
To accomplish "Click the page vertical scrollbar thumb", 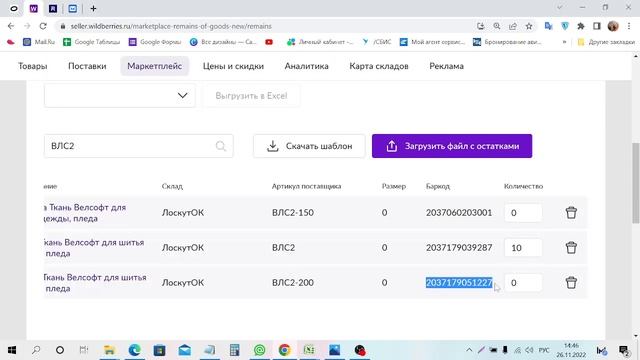I will point(636,183).
